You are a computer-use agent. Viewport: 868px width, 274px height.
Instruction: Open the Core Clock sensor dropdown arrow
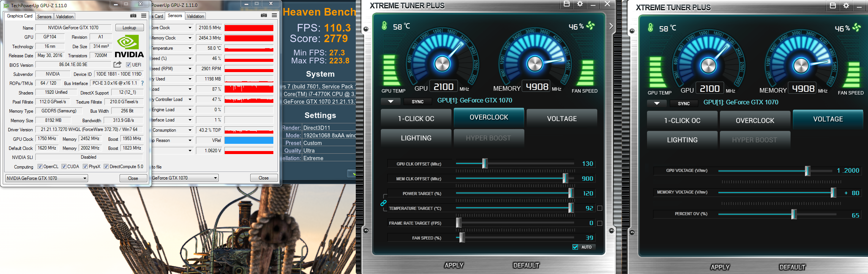click(x=190, y=28)
